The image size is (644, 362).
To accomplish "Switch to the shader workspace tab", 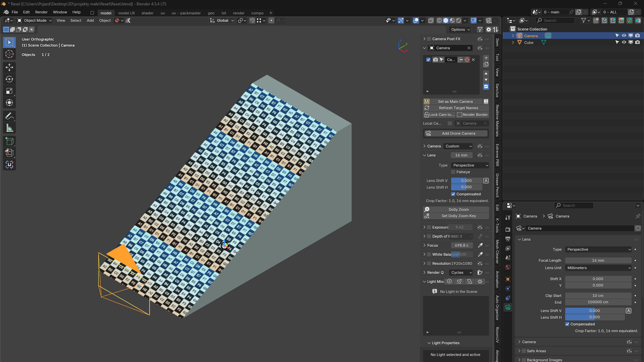I will click(147, 13).
